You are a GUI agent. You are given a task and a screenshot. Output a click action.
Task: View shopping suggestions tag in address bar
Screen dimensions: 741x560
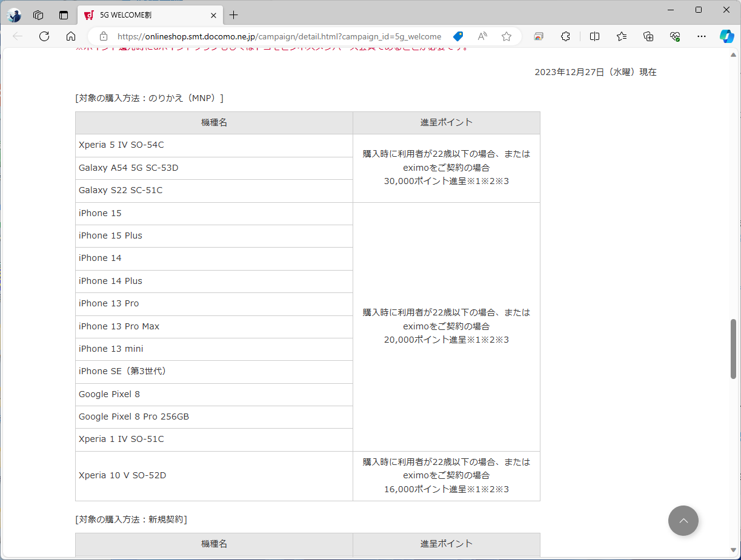coord(458,36)
